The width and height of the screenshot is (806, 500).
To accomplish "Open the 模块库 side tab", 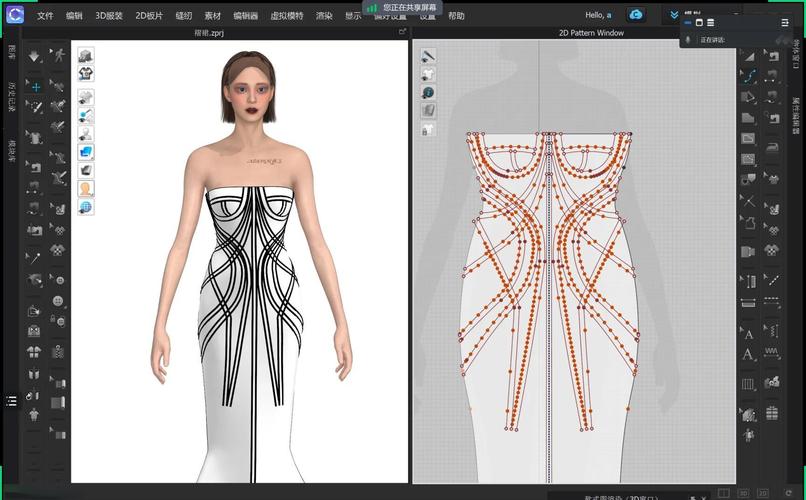I will point(11,151).
